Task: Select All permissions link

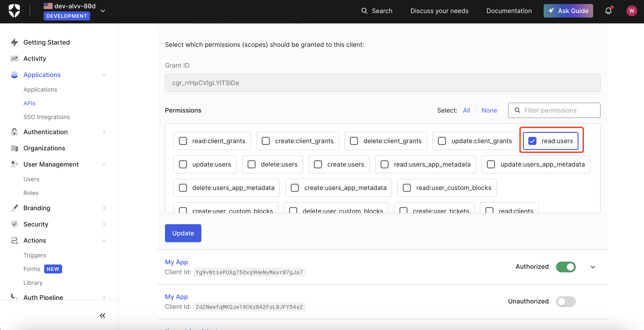Action: [x=466, y=110]
